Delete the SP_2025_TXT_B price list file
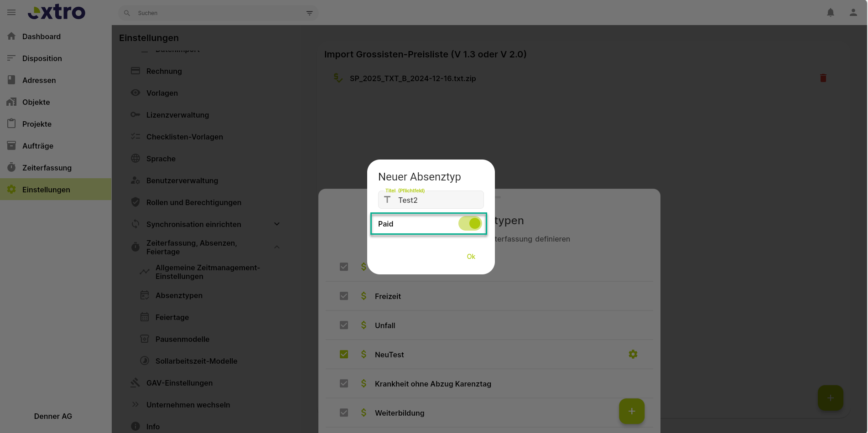 [x=823, y=78]
